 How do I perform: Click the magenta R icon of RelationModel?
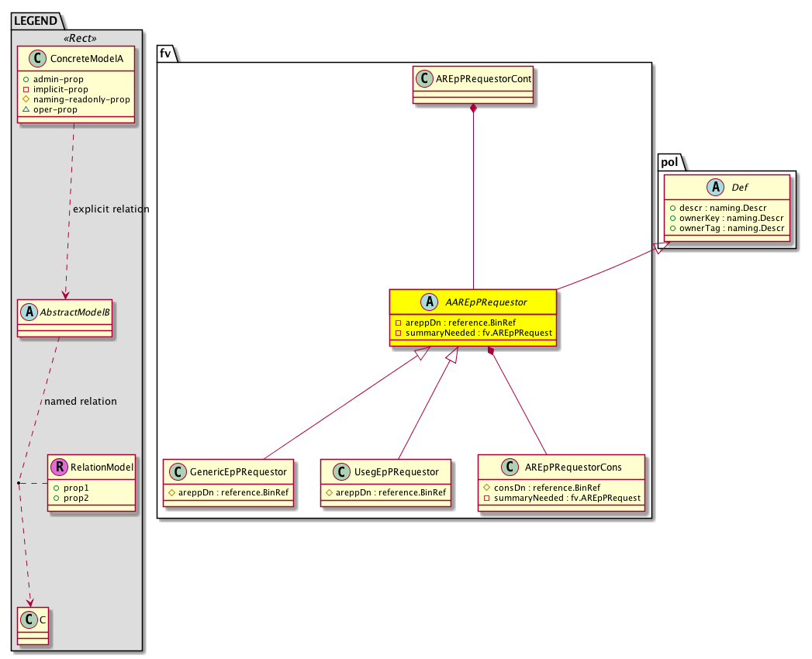pyautogui.click(x=59, y=467)
